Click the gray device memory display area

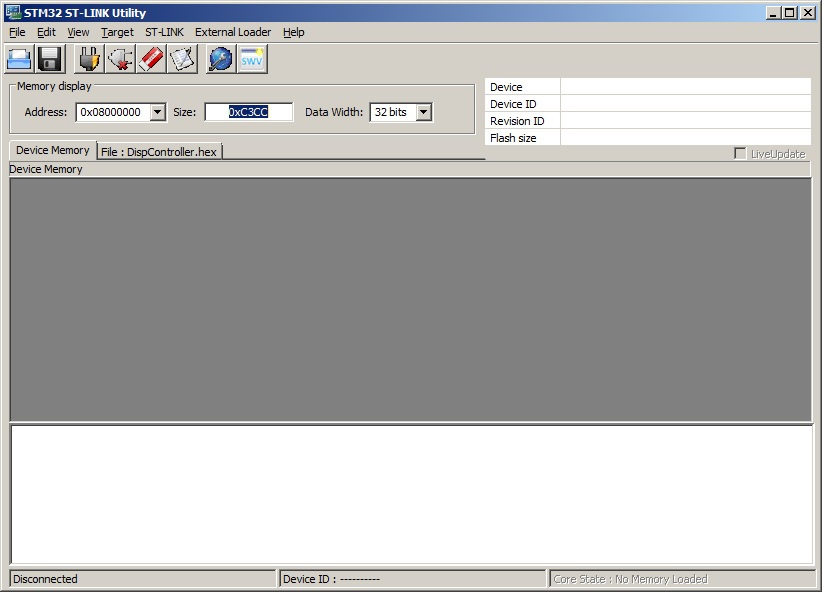pos(411,300)
